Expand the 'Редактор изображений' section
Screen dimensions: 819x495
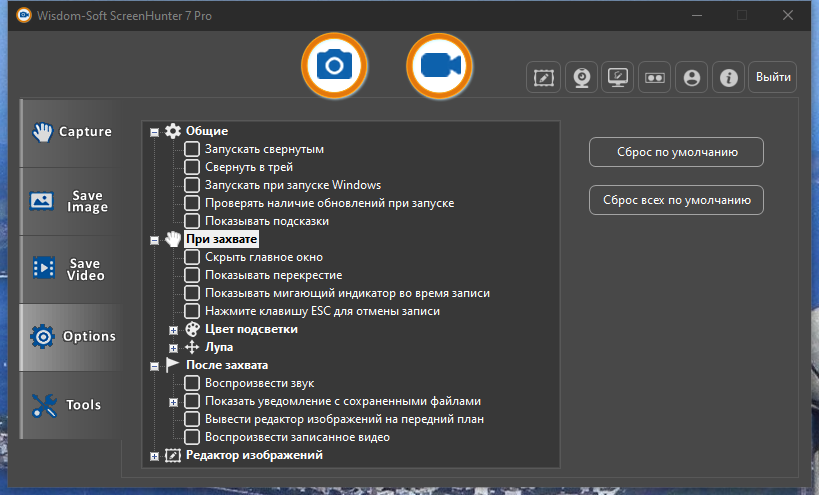[154, 456]
